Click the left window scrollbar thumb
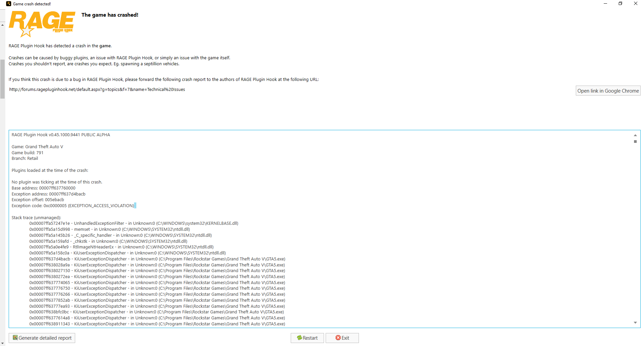The height and width of the screenshot is (346, 644). pos(2,79)
